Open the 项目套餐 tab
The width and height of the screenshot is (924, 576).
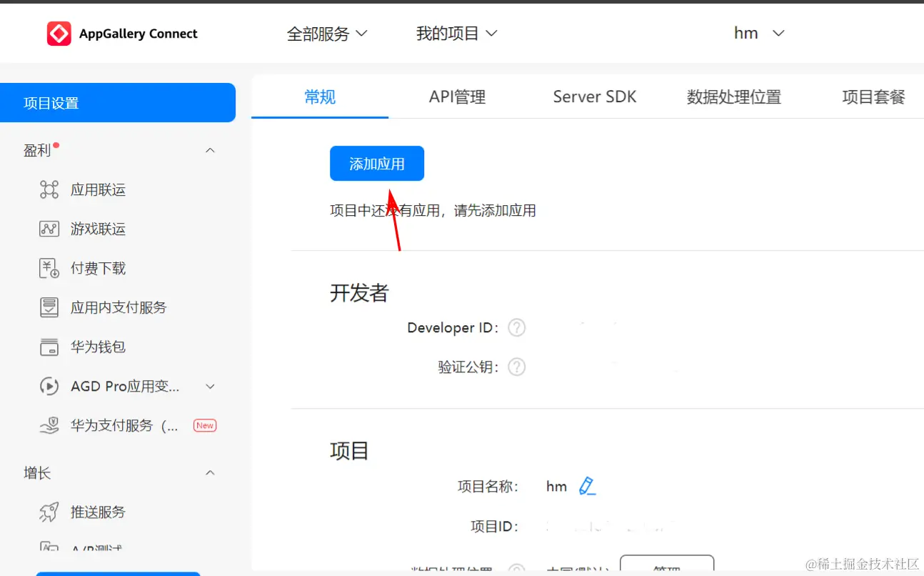click(x=874, y=97)
